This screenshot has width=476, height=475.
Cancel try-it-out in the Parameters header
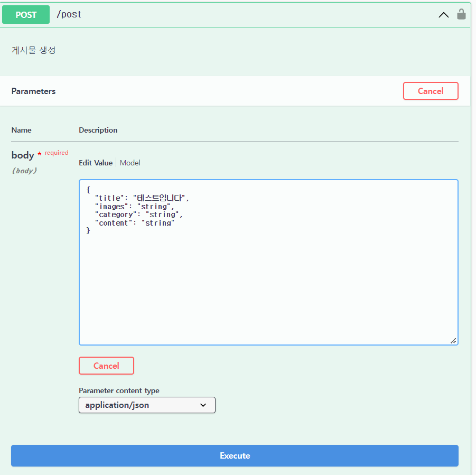coord(431,91)
